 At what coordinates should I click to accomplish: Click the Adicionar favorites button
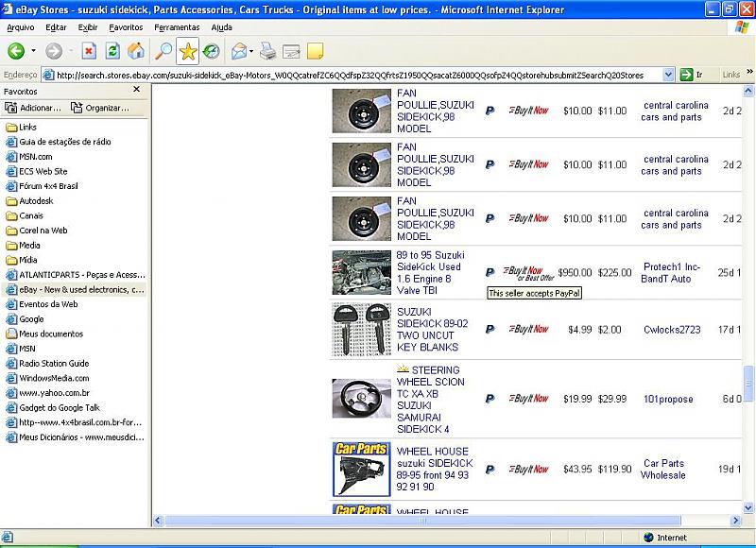(33, 108)
